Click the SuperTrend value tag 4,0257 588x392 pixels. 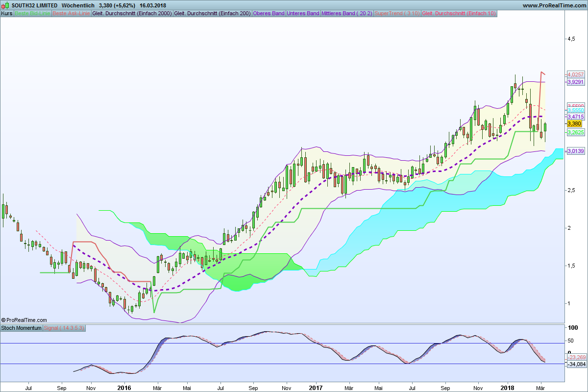(x=575, y=74)
